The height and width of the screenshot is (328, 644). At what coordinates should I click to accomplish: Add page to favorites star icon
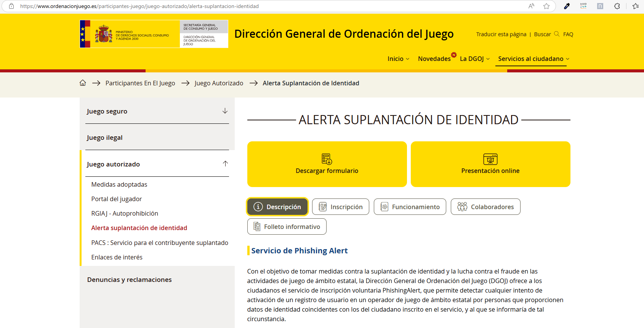click(x=546, y=6)
